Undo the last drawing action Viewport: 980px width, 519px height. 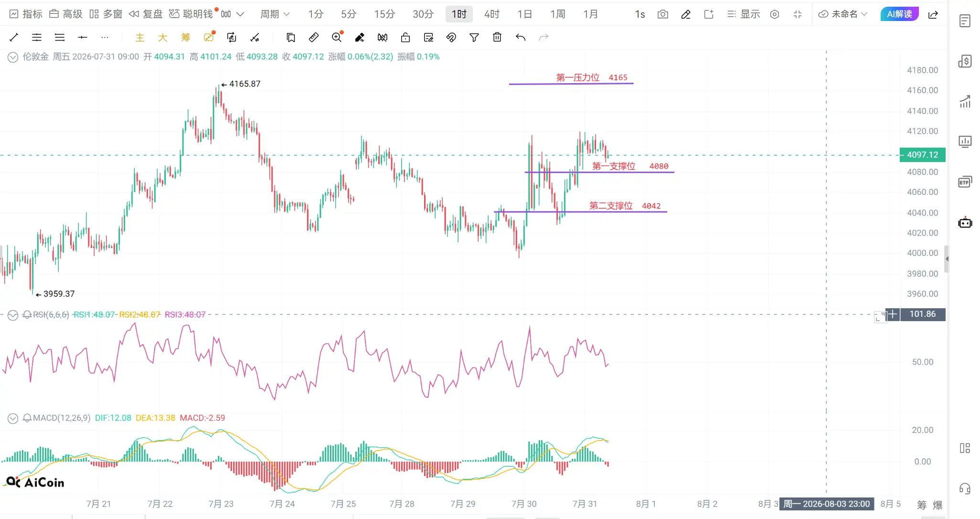click(x=521, y=37)
